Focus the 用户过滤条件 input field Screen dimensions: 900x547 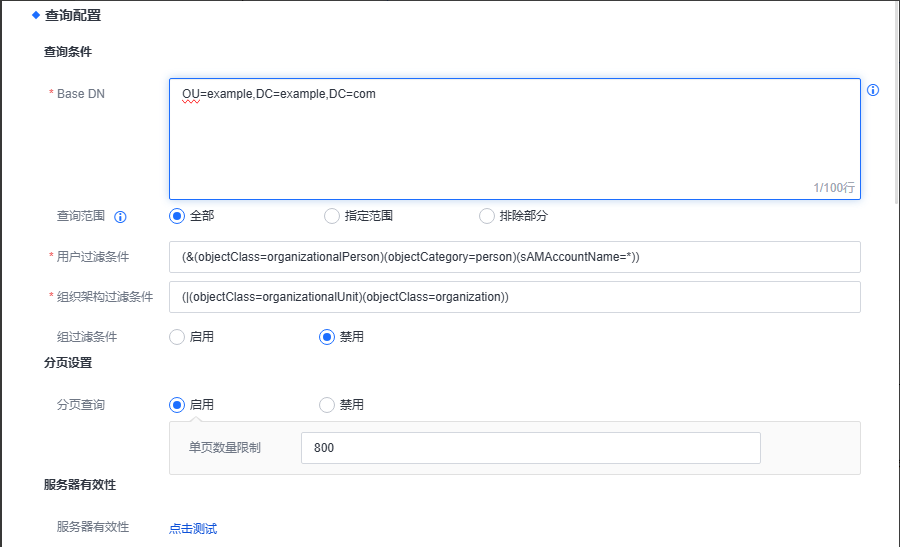(514, 257)
